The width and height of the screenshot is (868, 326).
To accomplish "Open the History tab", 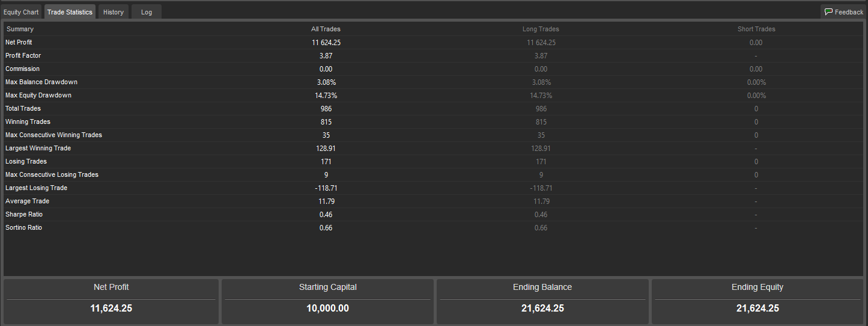I will 114,12.
